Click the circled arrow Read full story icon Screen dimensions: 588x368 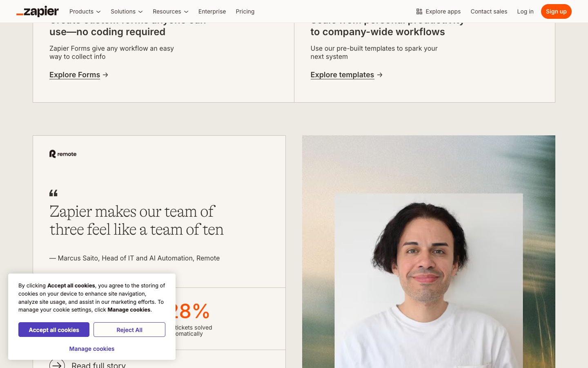(57, 364)
